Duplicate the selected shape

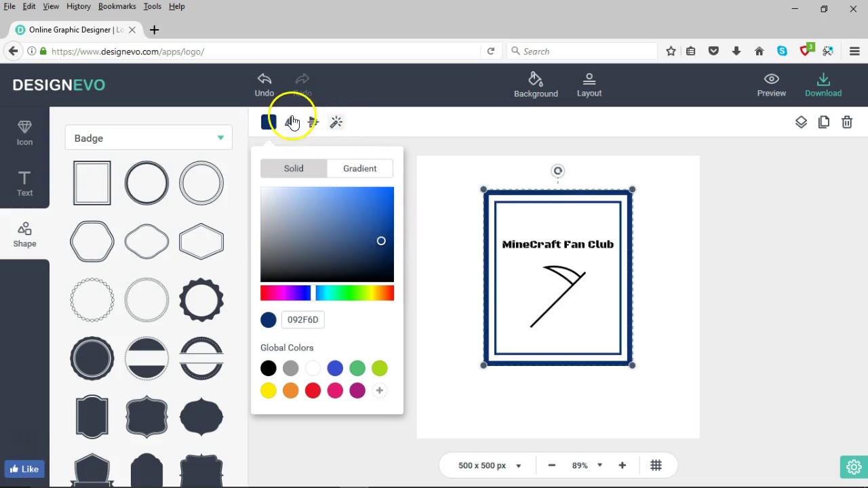click(x=824, y=122)
